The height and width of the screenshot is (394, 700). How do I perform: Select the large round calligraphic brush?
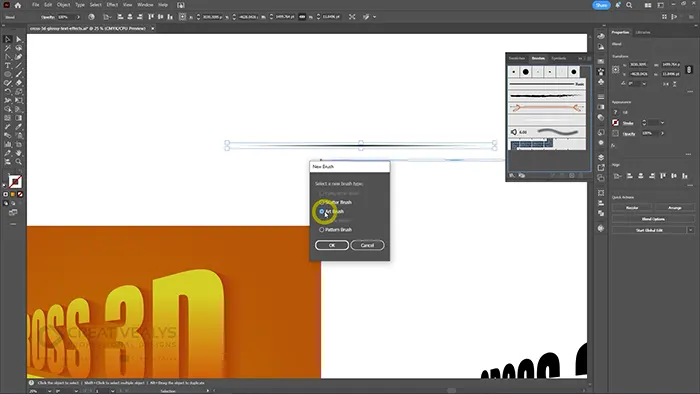coord(526,72)
